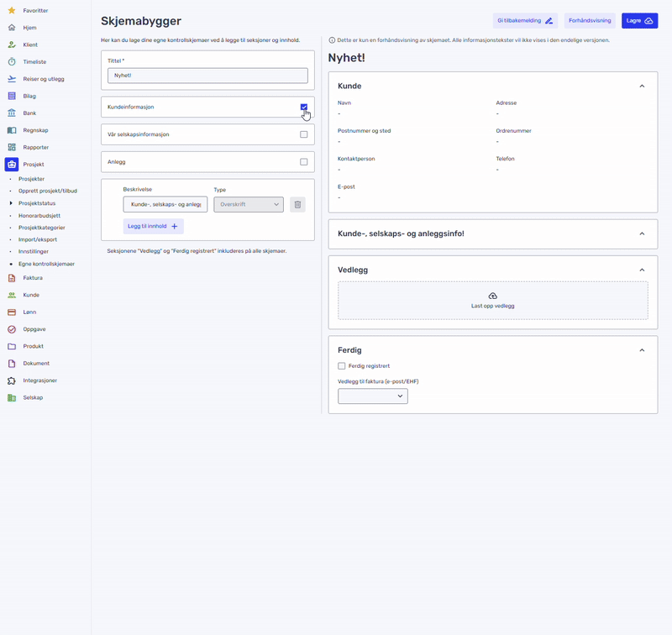Select the Bank module icon
Viewport: 672px width, 635px height.
tap(13, 113)
